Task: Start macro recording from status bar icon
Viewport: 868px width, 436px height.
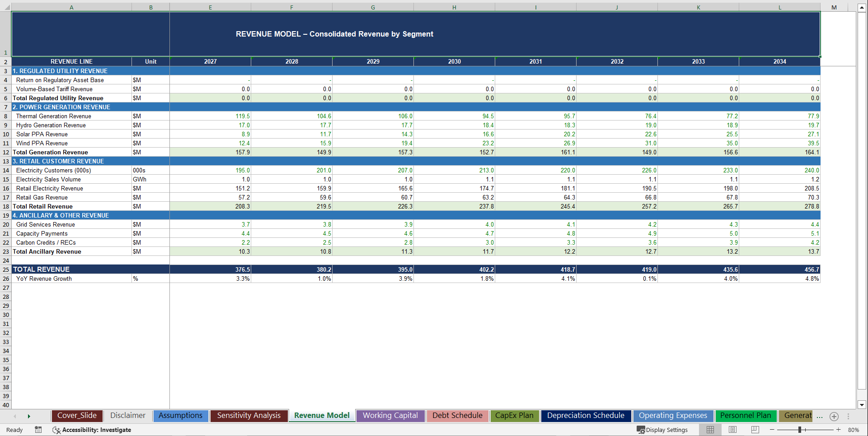Action: (x=38, y=430)
